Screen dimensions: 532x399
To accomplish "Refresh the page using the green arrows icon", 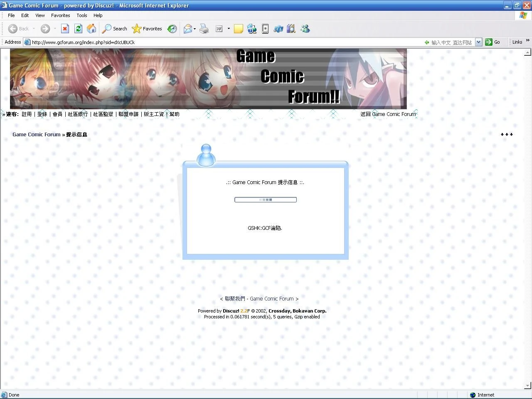I will point(78,29).
